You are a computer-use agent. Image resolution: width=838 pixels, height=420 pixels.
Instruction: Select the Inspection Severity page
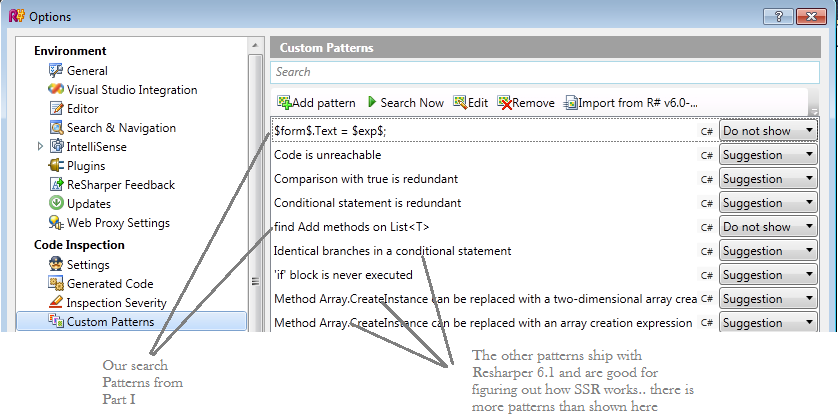117,303
